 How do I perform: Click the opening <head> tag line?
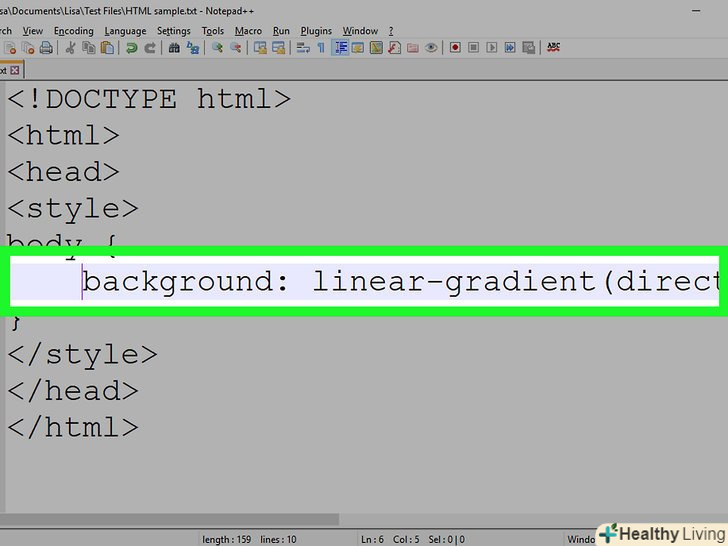[64, 172]
